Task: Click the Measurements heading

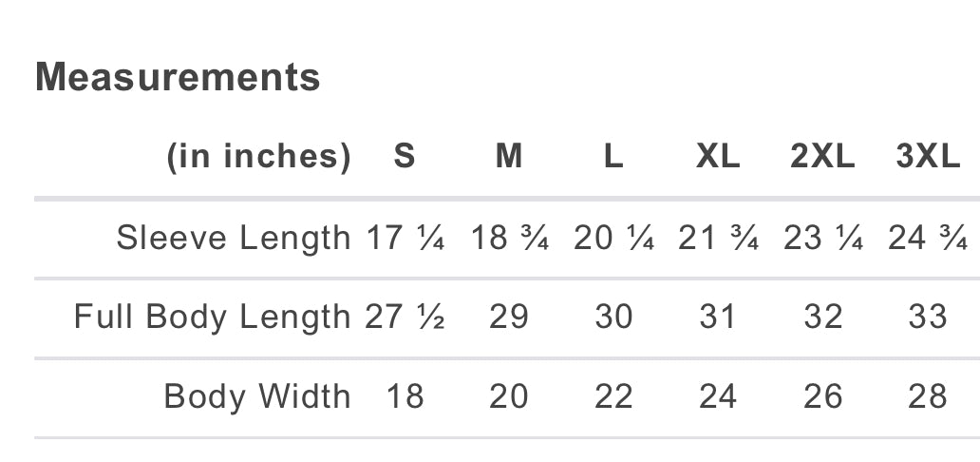Action: coord(178,77)
